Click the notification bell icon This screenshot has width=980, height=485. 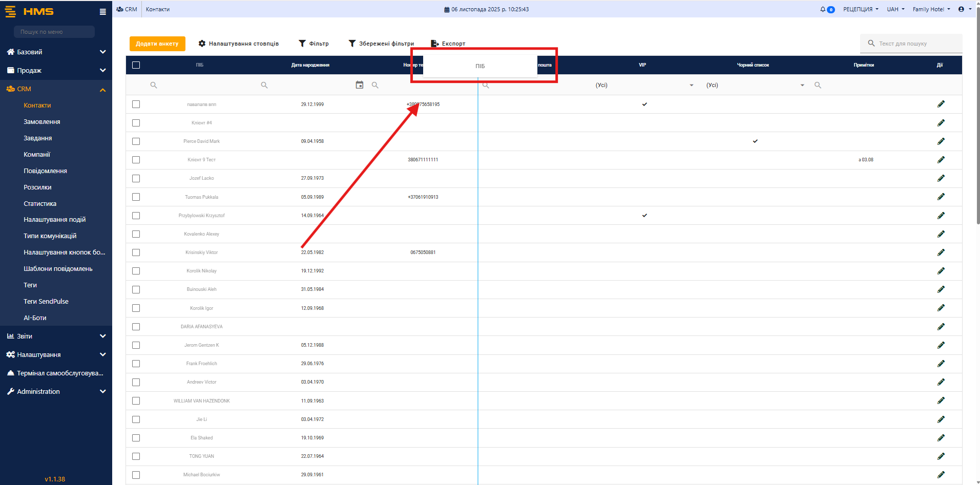823,9
